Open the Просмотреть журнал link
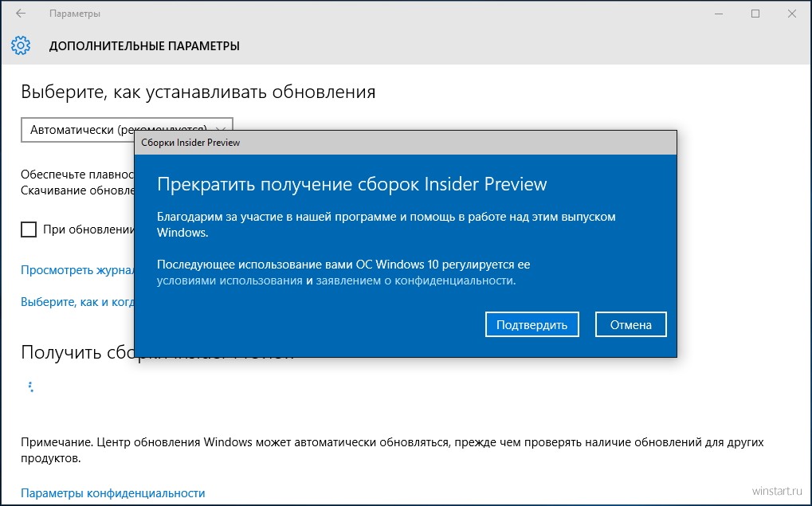The height and width of the screenshot is (506, 812). 77,270
